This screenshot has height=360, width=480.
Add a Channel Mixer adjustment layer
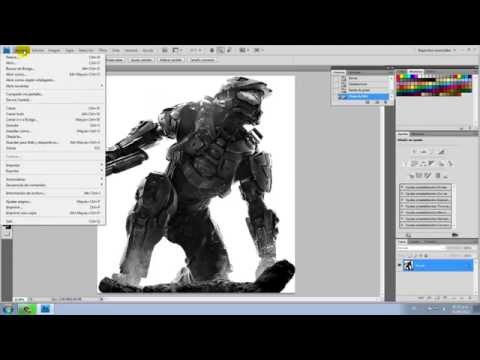click(450, 163)
